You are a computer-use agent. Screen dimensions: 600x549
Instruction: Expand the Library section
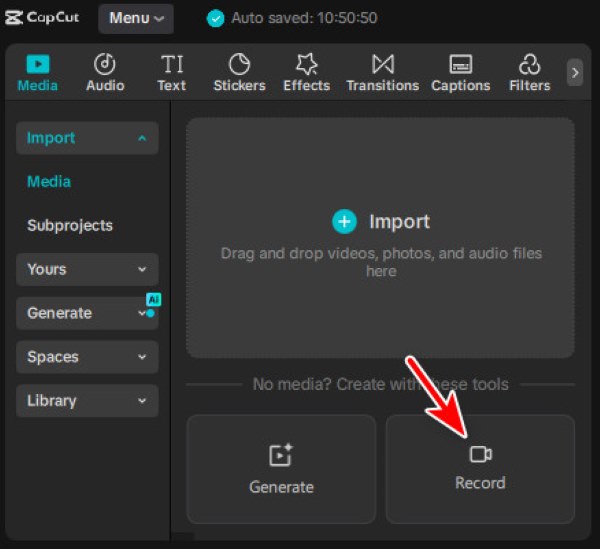[x=87, y=401]
